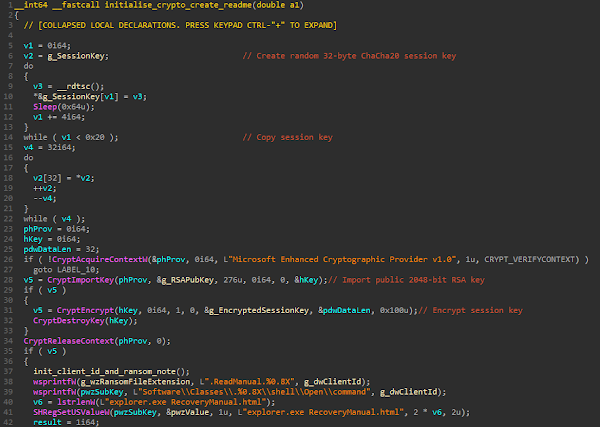Select g_SessionKey in the v2 assignment
The width and height of the screenshot is (600, 427).
78,56
